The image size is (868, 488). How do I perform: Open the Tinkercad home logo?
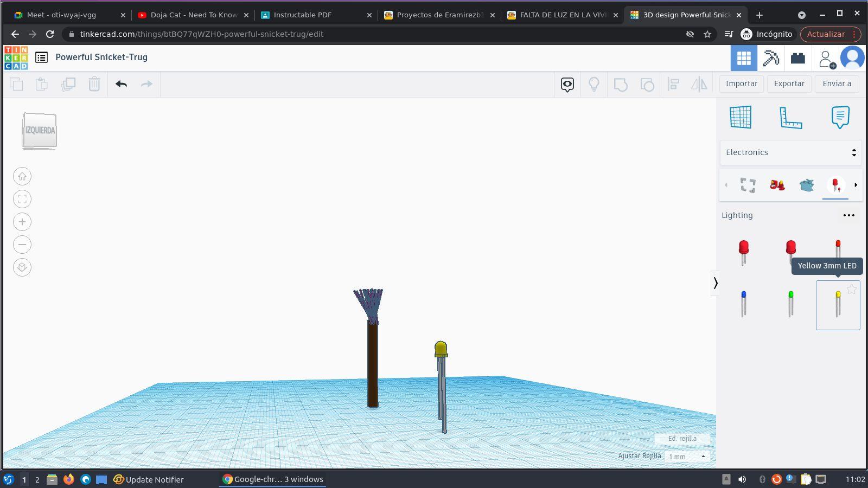coord(16,57)
